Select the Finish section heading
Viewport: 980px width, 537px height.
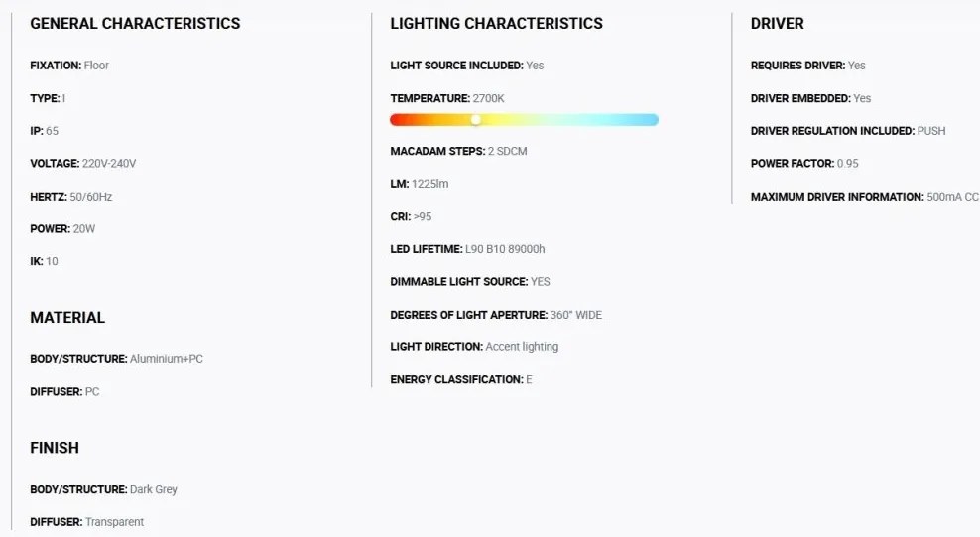[x=55, y=448]
